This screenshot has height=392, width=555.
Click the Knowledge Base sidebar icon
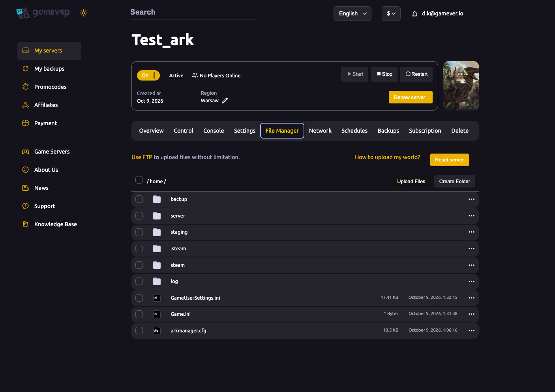pyautogui.click(x=26, y=224)
